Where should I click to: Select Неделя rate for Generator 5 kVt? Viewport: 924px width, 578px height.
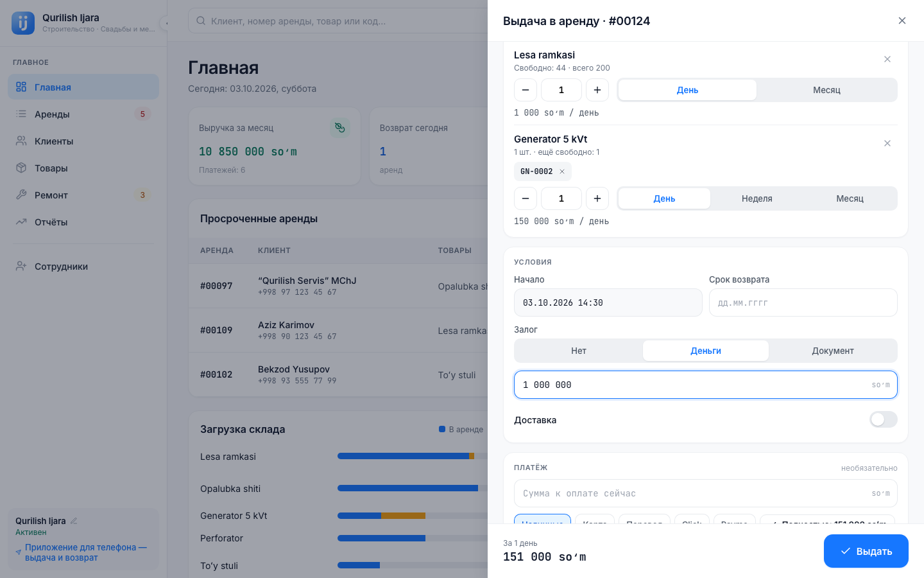[x=757, y=198]
